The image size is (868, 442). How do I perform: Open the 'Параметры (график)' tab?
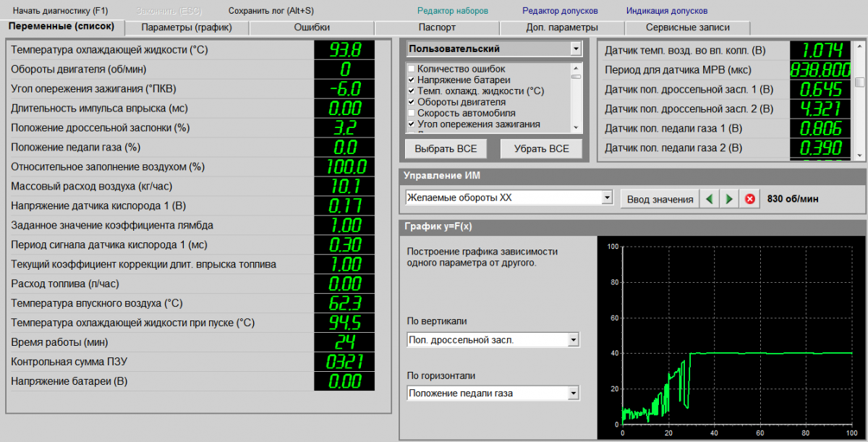click(187, 27)
